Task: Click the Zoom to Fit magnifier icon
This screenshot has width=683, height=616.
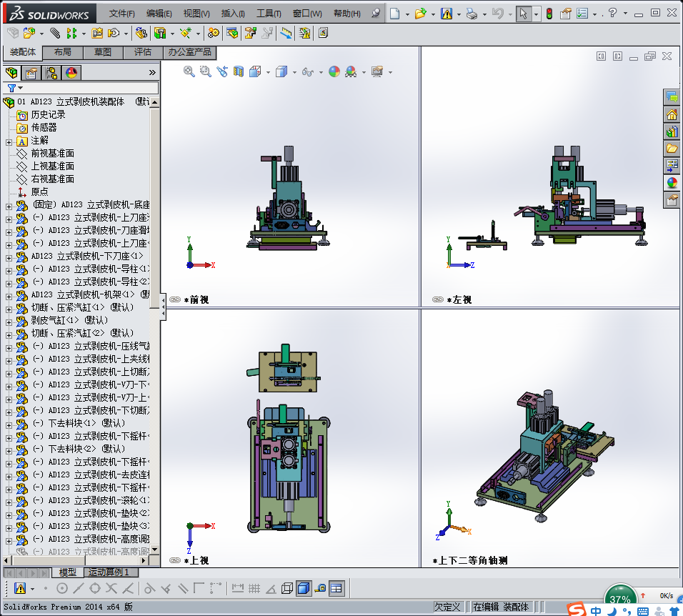Action: (x=189, y=71)
